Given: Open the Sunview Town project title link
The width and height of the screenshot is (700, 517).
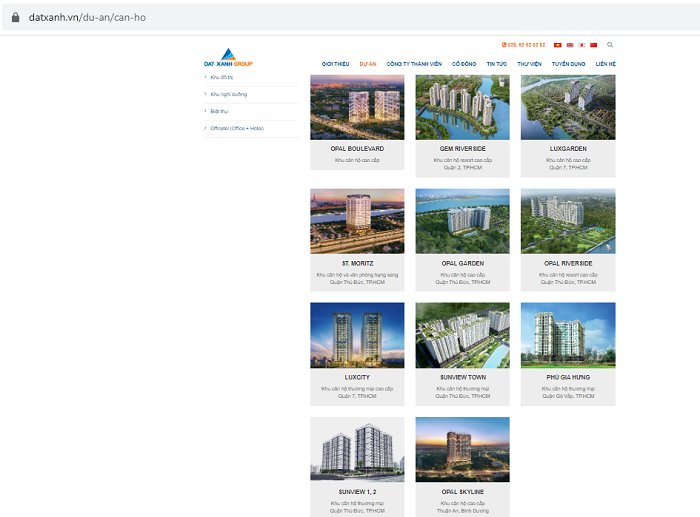Looking at the screenshot, I should click(462, 377).
